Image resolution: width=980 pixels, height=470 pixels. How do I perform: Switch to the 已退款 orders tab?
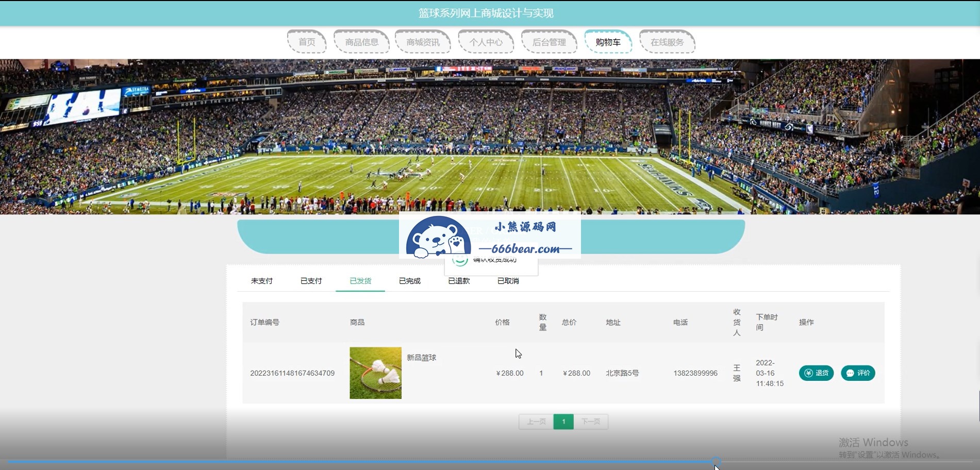(x=459, y=281)
